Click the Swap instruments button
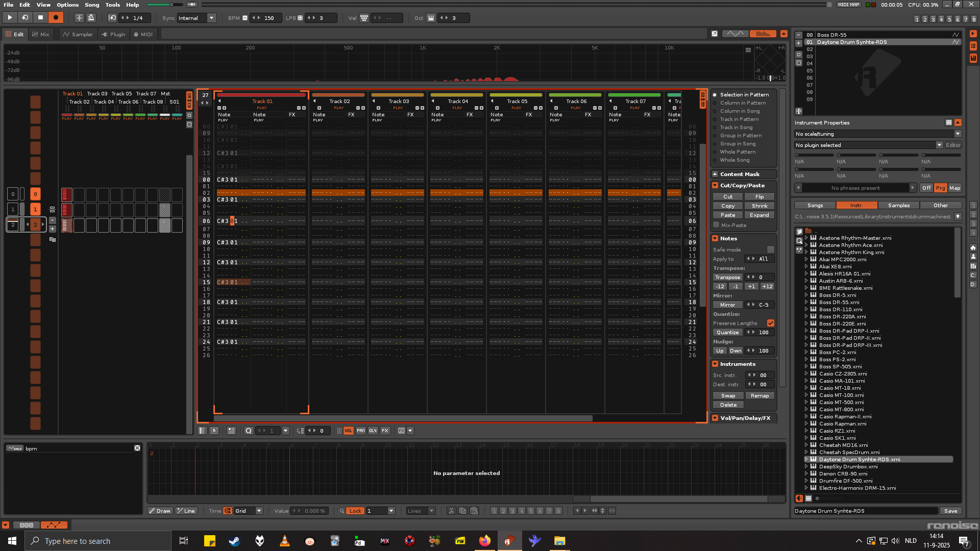 (728, 395)
